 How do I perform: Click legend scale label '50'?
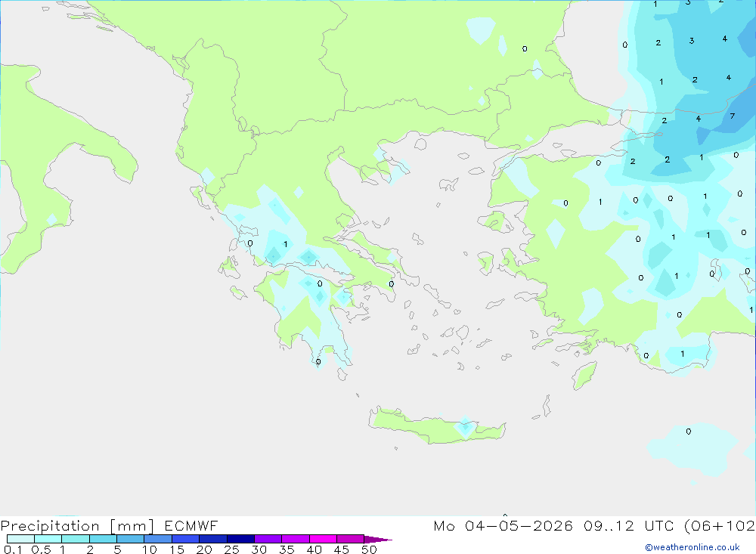[369, 549]
